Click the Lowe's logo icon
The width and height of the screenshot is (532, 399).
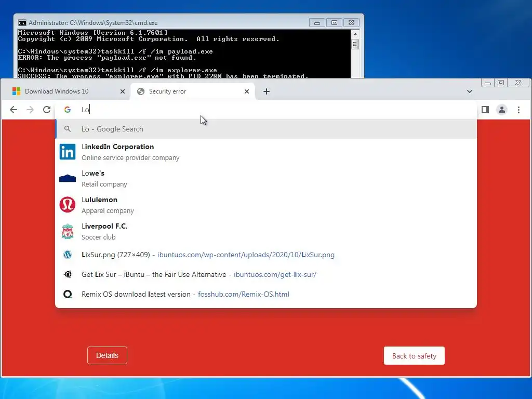[68, 178]
